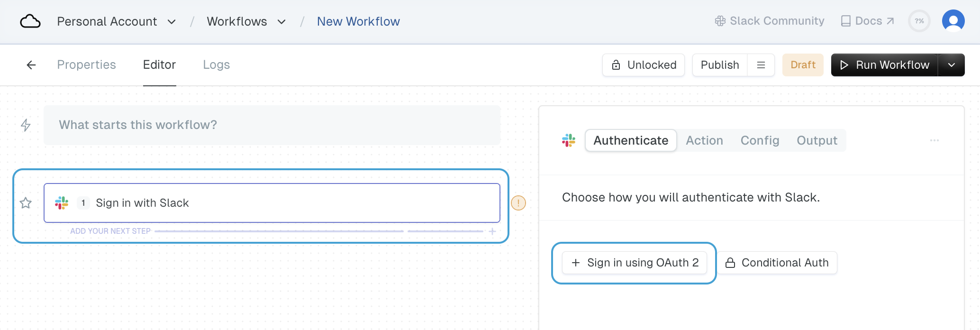The image size is (980, 330).
Task: Click the back arrow icon
Action: [31, 65]
